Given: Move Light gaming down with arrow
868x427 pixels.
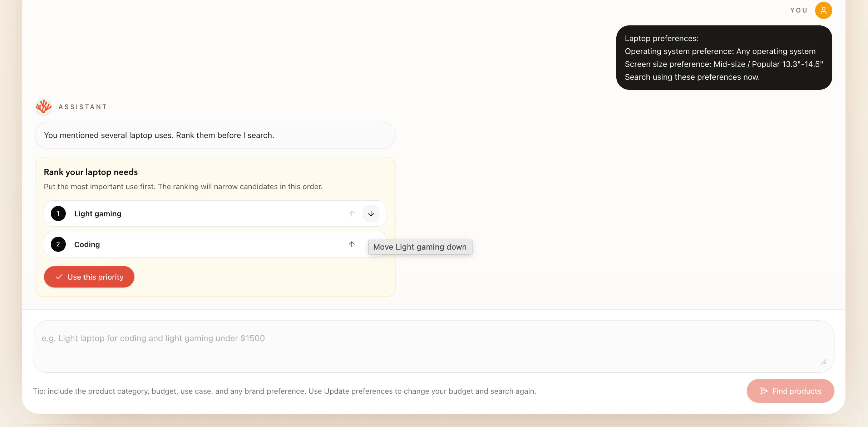Looking at the screenshot, I should coord(371,213).
